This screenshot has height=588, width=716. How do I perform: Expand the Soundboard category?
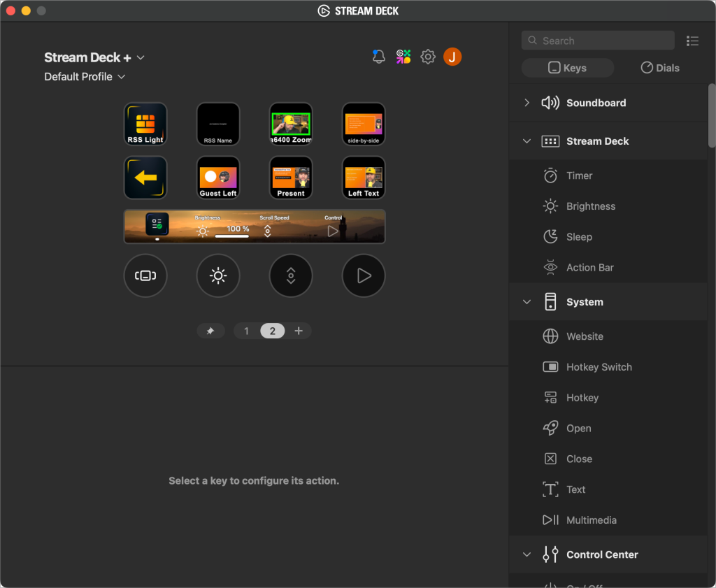click(x=595, y=103)
